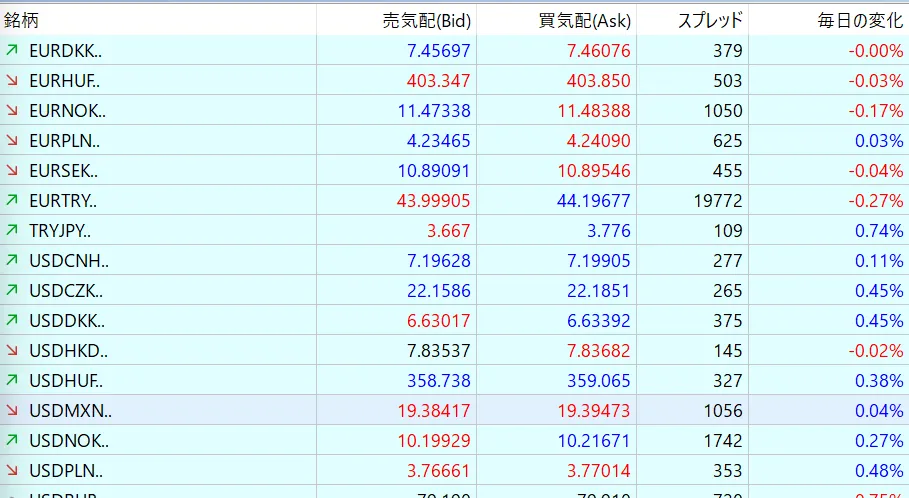Viewport: 909px width, 498px height.
Task: Click EURDKK bid price 7.45697
Action: 438,51
